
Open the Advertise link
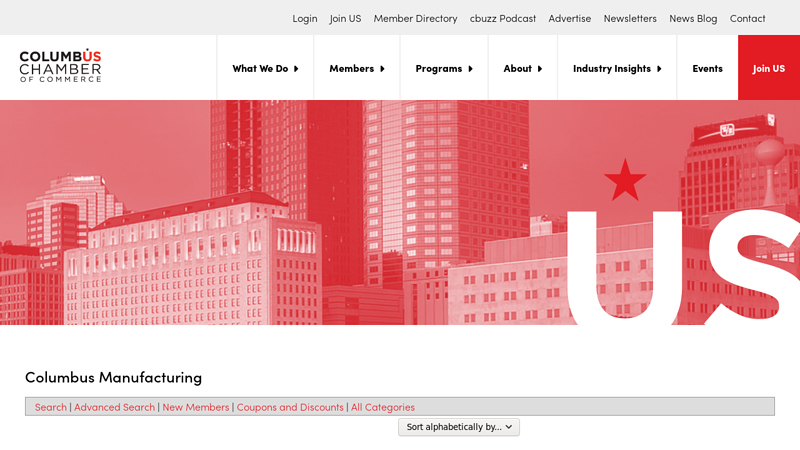click(x=569, y=18)
